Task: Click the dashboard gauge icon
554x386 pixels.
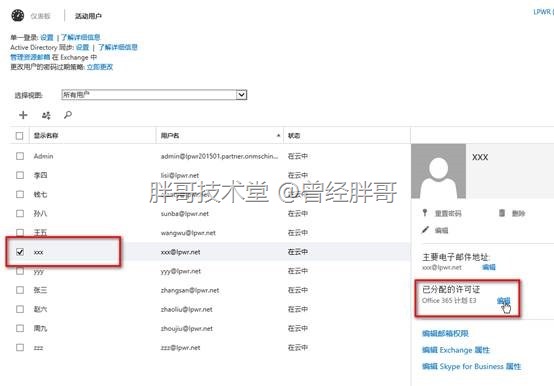Action: 18,16
